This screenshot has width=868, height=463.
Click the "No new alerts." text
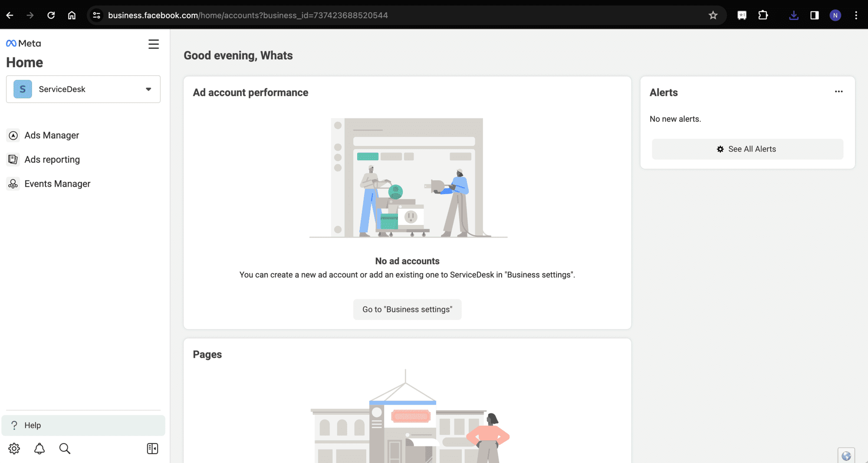[x=675, y=119]
